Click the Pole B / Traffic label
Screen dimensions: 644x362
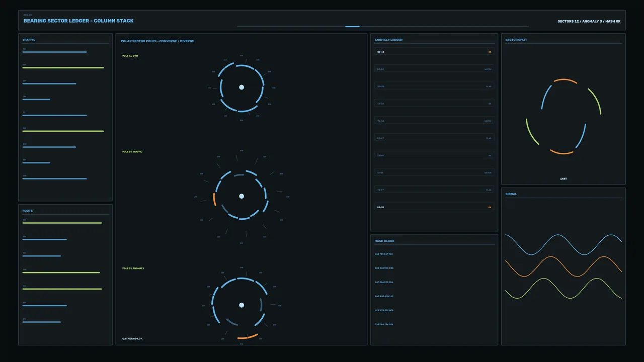[x=132, y=151]
